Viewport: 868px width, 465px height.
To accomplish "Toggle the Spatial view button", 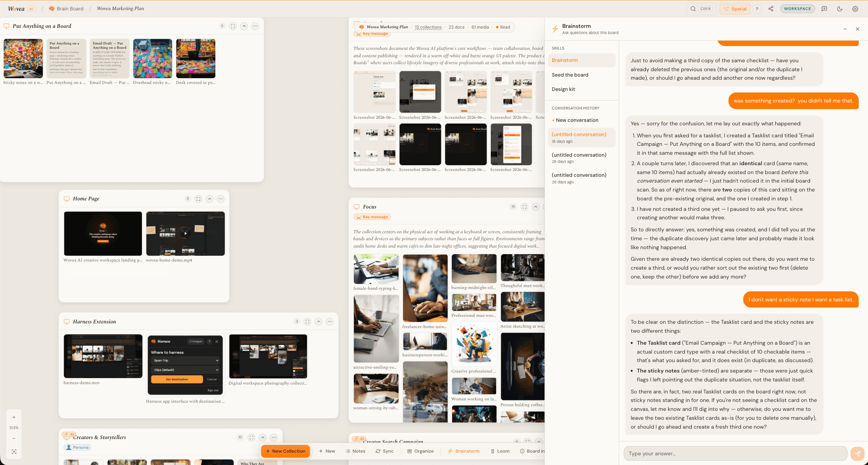I will click(x=735, y=9).
